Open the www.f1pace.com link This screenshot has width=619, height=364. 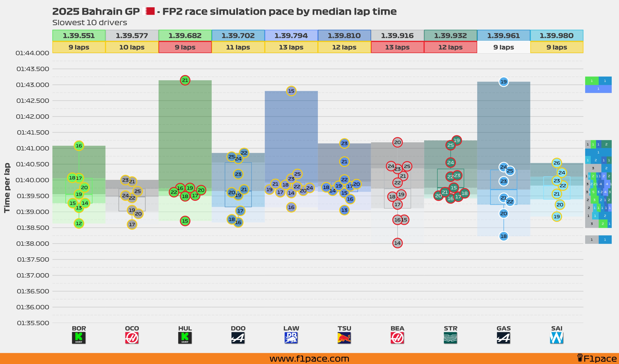point(309,359)
